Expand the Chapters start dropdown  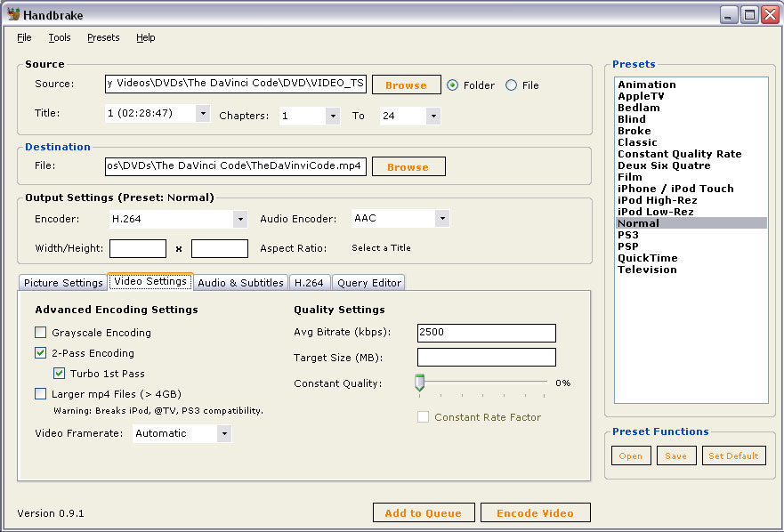[333, 116]
